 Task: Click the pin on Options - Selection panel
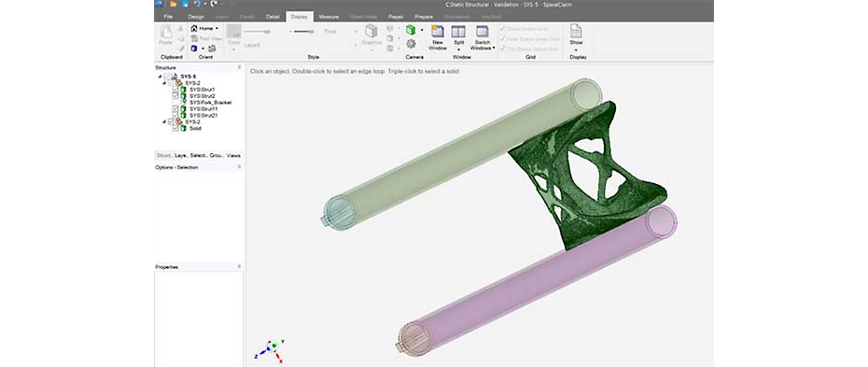point(239,166)
